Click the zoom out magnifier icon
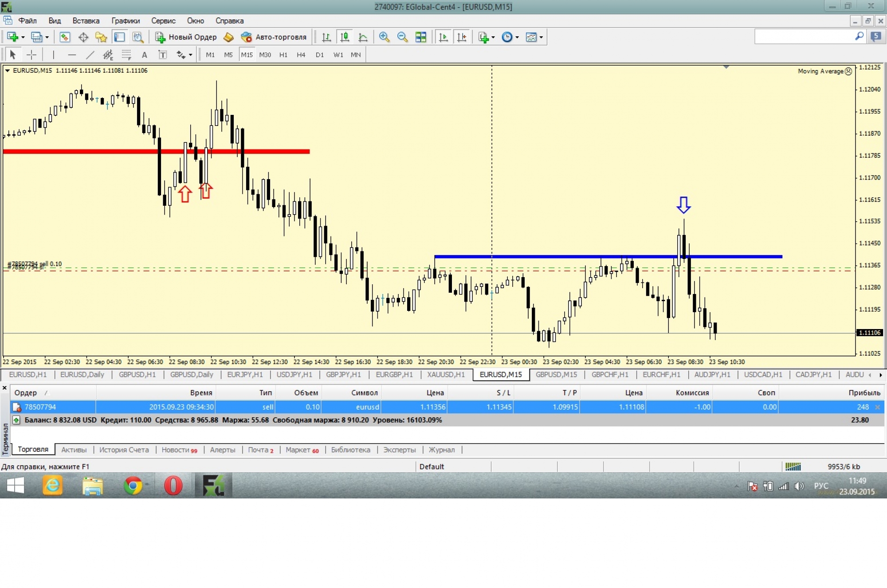Screen dimensions: 887x588 pos(402,37)
